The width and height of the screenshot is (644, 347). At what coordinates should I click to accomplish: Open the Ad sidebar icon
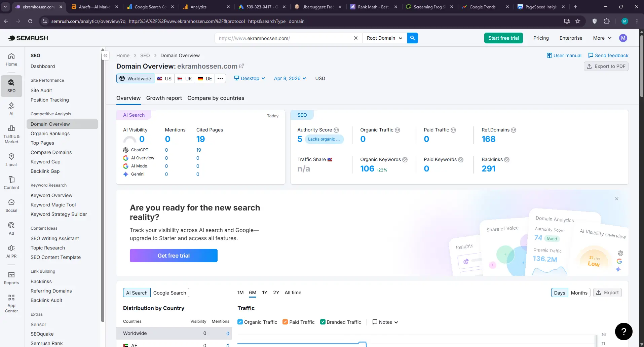pos(11,228)
